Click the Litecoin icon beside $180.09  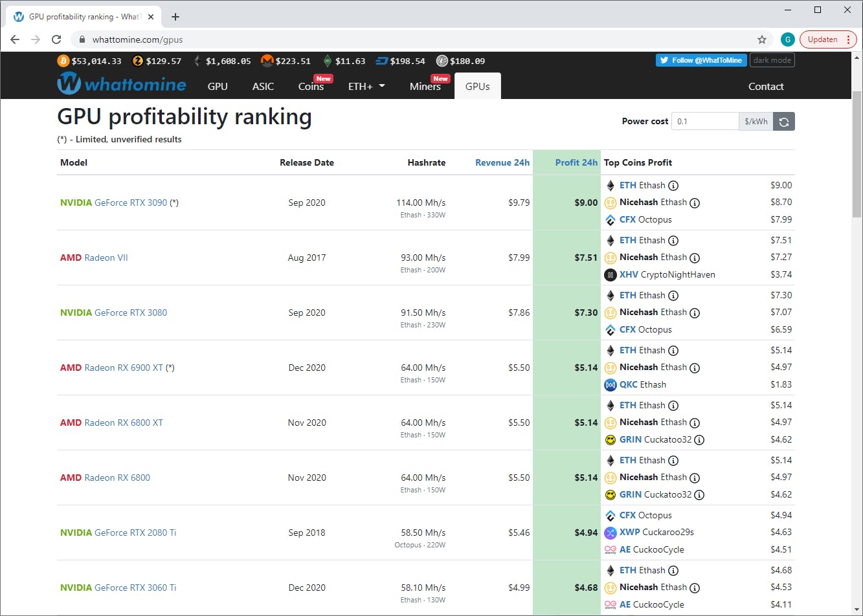click(x=442, y=61)
